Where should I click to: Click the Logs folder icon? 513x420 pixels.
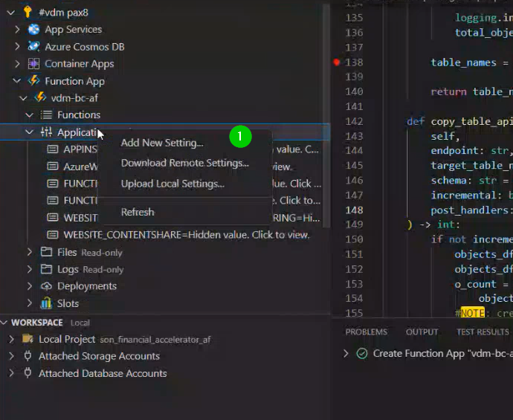46,269
